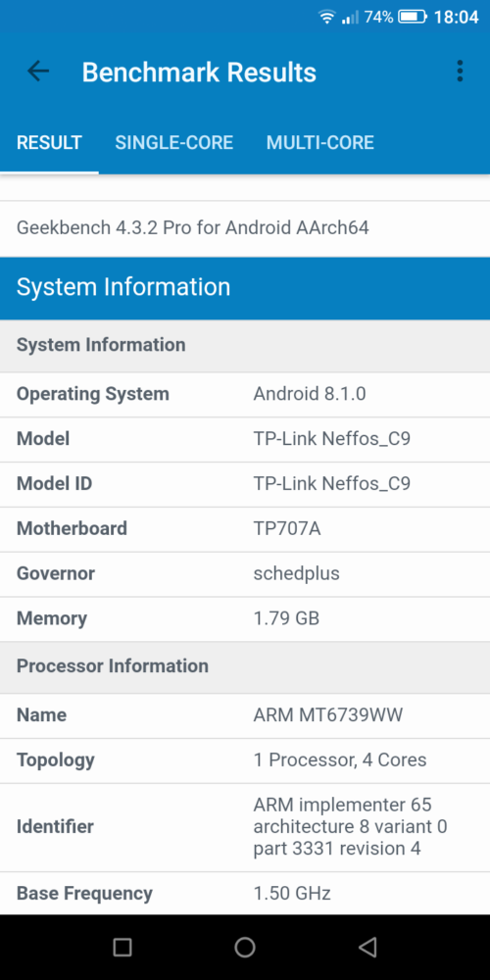Tap the back arrow icon

coord(38,72)
